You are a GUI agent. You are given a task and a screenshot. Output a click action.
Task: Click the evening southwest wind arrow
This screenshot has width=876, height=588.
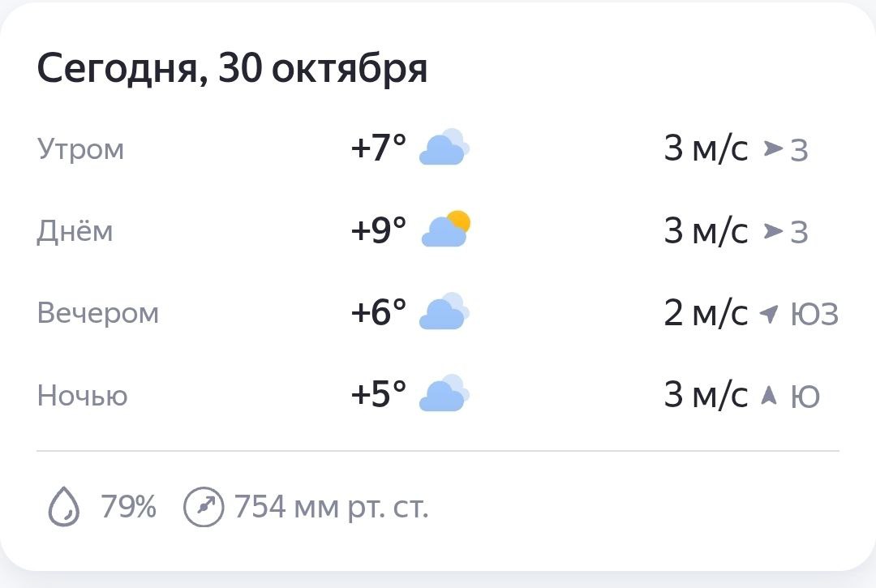click(x=768, y=313)
